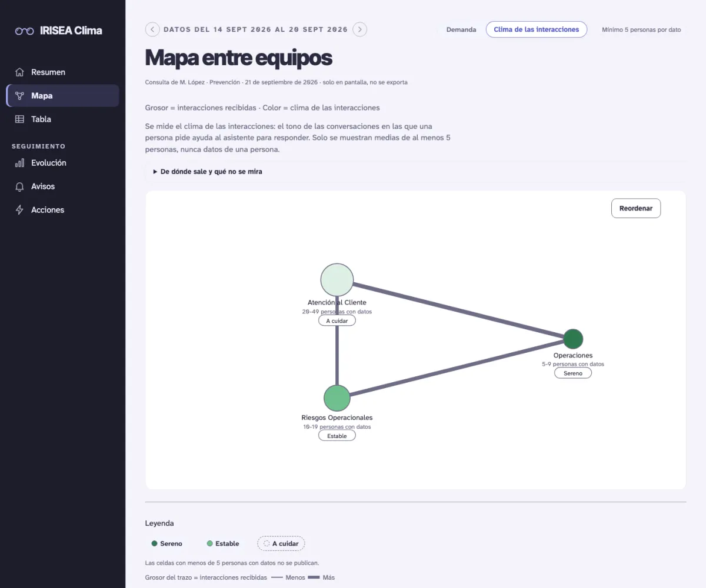This screenshot has height=588, width=706.
Task: Switch to the Demanda view
Action: 461,29
